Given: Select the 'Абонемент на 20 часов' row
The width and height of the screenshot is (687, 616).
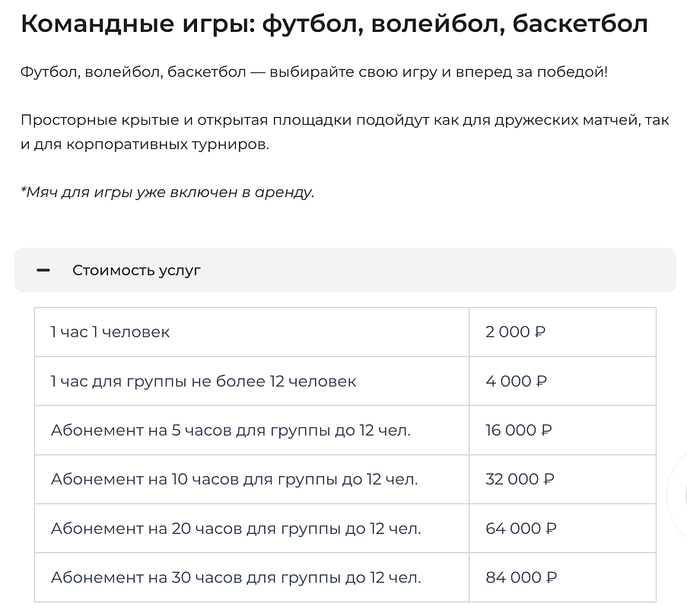Looking at the screenshot, I should tap(236, 529).
